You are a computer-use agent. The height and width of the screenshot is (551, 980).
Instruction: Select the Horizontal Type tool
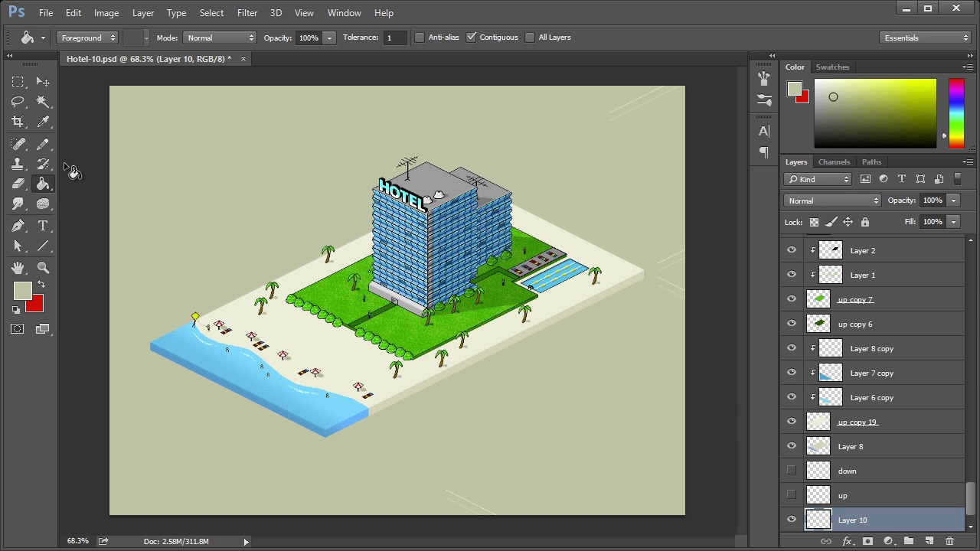[43, 226]
